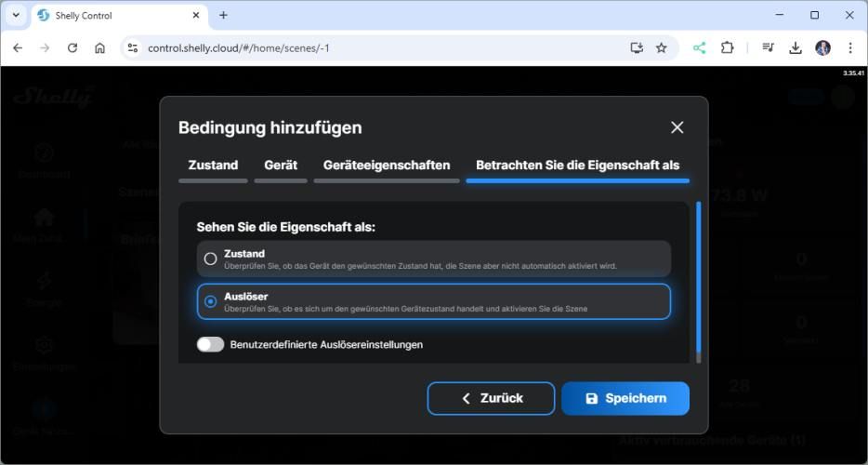
Task: Bookmark this page with star icon
Action: [x=662, y=47]
